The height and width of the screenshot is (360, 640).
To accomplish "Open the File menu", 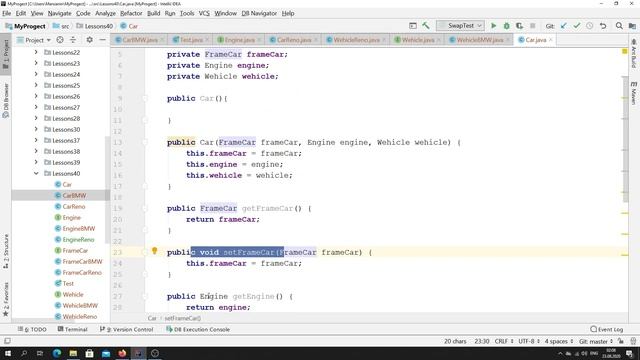I will (x=7, y=13).
